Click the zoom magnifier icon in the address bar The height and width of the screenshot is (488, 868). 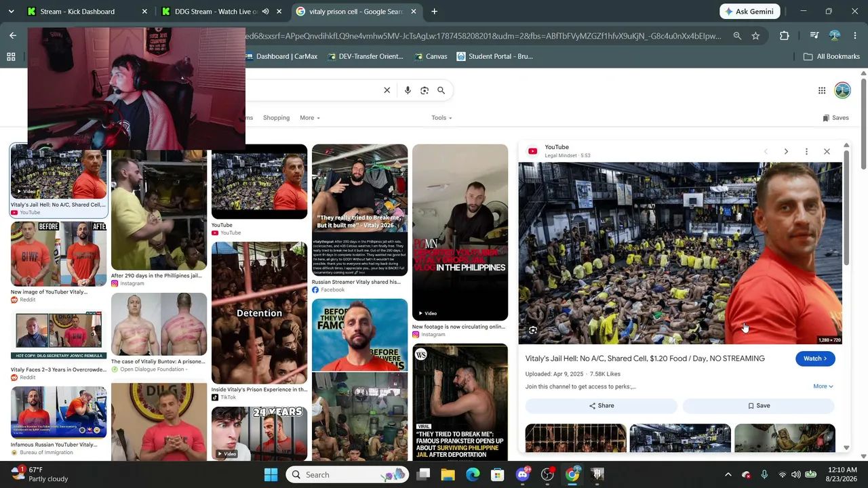(x=737, y=36)
